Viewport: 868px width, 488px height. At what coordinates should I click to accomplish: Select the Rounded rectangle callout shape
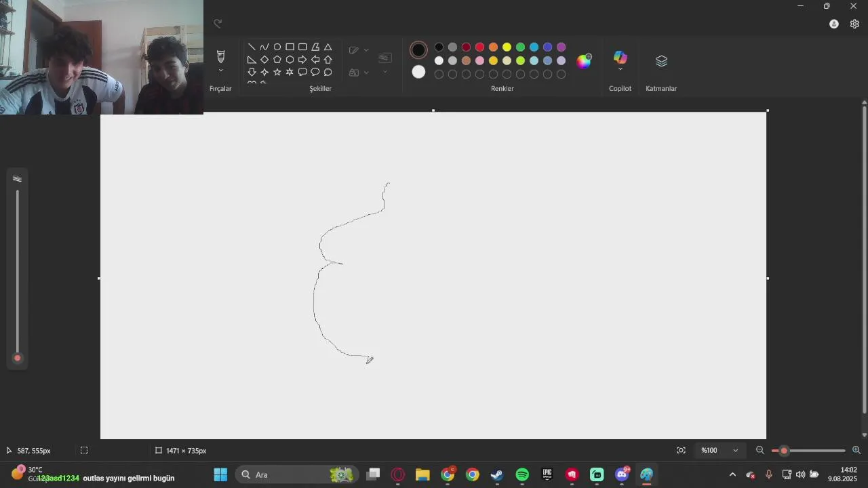302,72
